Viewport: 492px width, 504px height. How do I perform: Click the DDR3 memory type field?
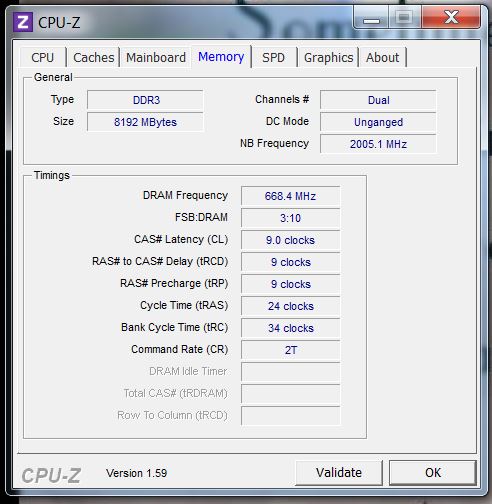[x=145, y=100]
